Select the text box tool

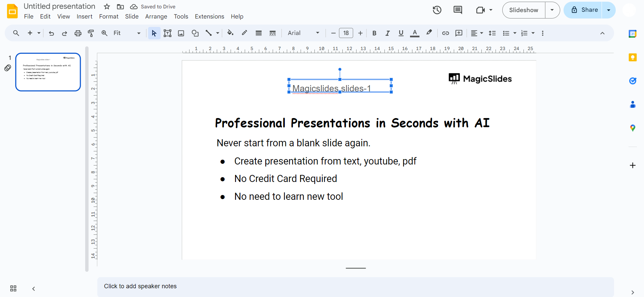click(167, 33)
